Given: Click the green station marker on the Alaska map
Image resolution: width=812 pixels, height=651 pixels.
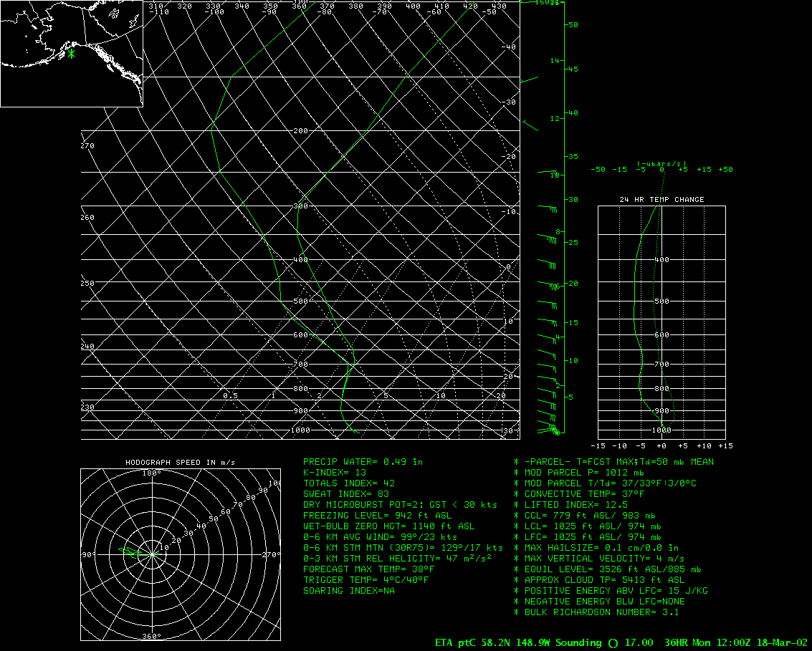Looking at the screenshot, I should click(71, 53).
